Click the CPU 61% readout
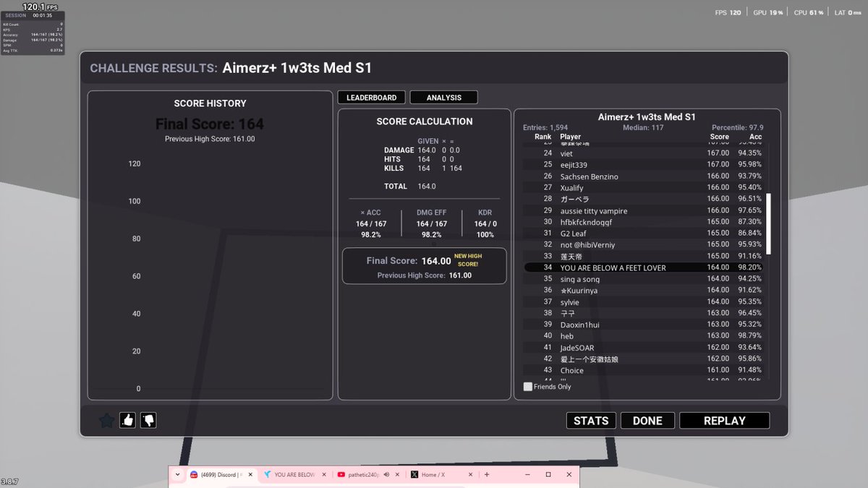 click(x=809, y=12)
